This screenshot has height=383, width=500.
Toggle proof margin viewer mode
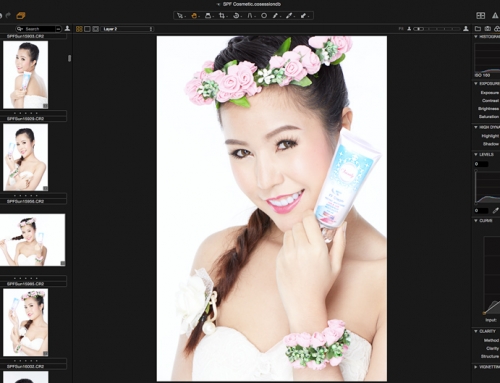pos(96,29)
